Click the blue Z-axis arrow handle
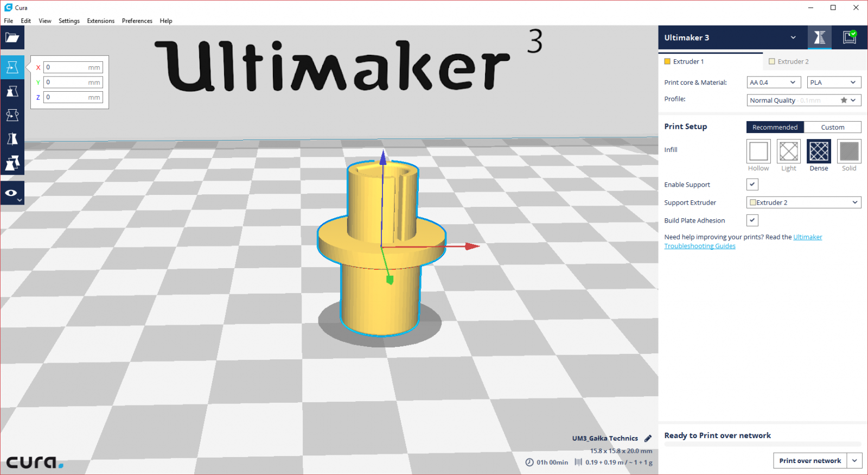 (x=383, y=157)
